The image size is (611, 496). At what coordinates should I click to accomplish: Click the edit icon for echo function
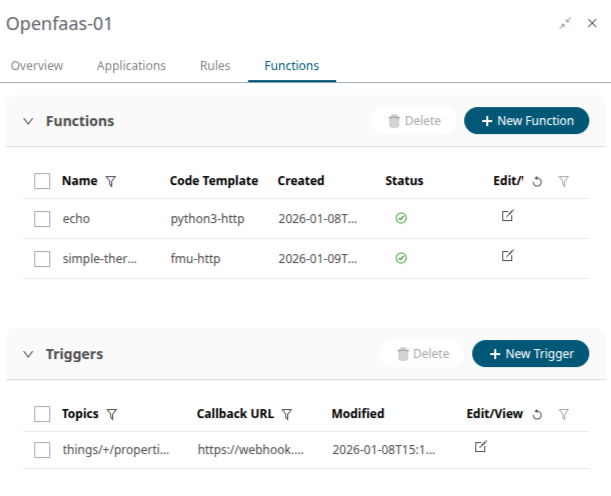pos(507,216)
